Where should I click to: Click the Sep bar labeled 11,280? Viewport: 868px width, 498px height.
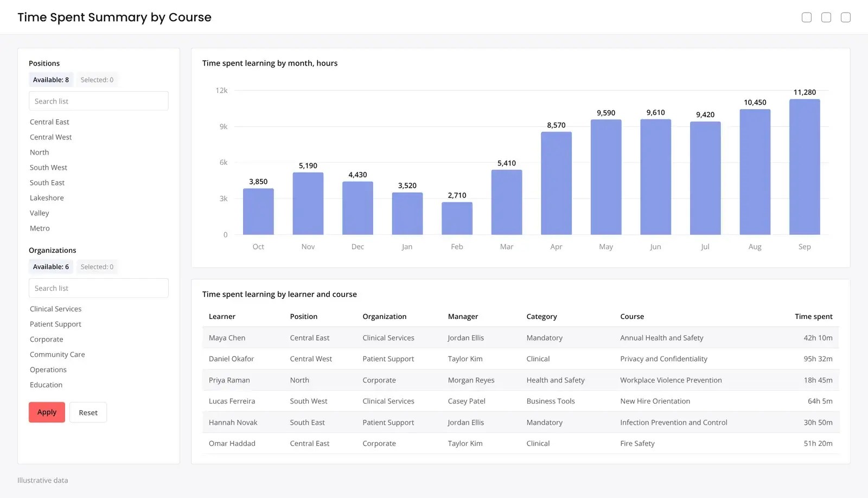[805, 167]
